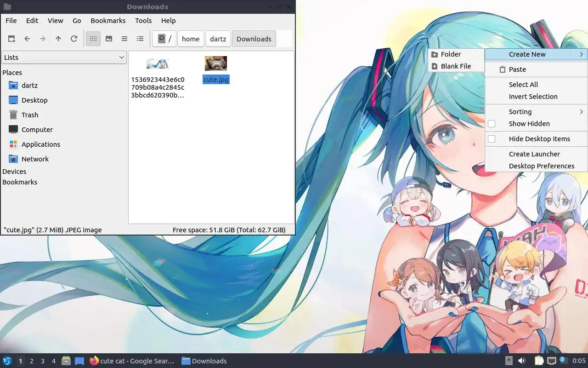
Task: Click the folder icon in the Downloads title bar
Action: [7, 6]
